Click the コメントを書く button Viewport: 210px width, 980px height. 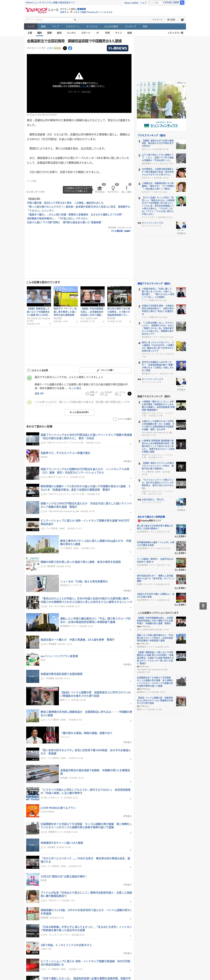tap(105, 370)
